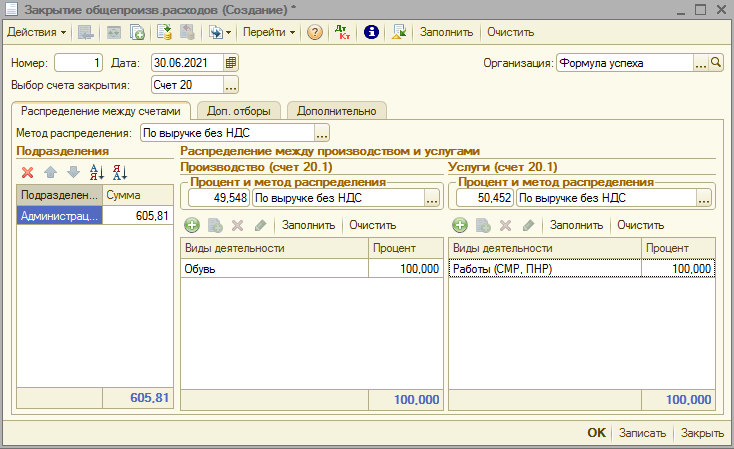734x449 pixels.
Task: Sort Подразделения descending with Я-А icon
Action: point(120,171)
